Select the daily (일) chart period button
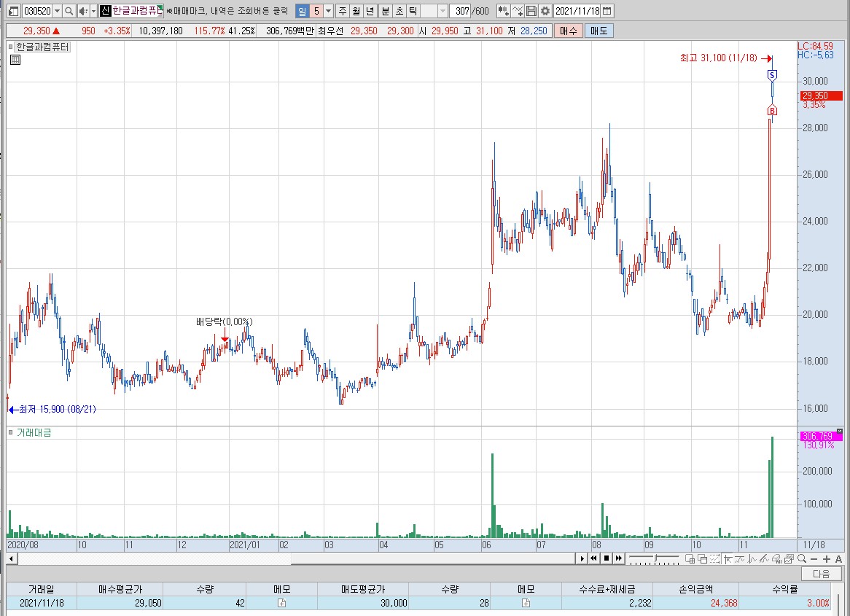Viewport: 850px width, 616px height. (303, 11)
